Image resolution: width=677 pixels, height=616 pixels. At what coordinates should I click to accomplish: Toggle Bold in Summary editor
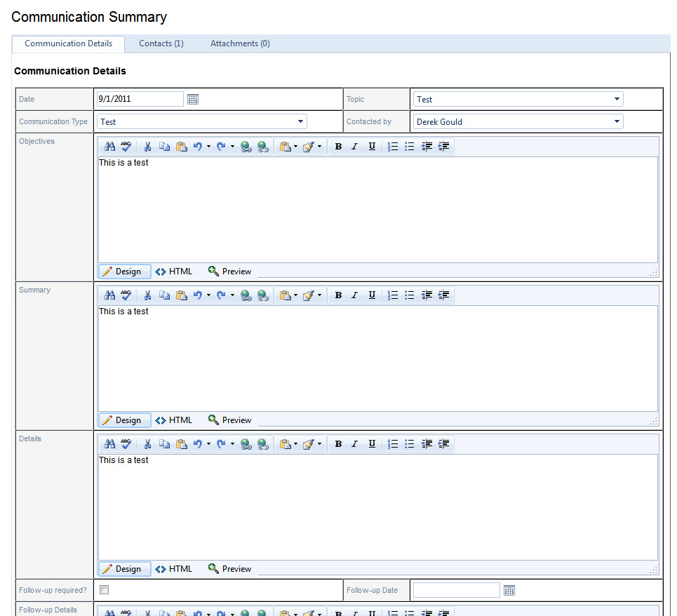338,295
